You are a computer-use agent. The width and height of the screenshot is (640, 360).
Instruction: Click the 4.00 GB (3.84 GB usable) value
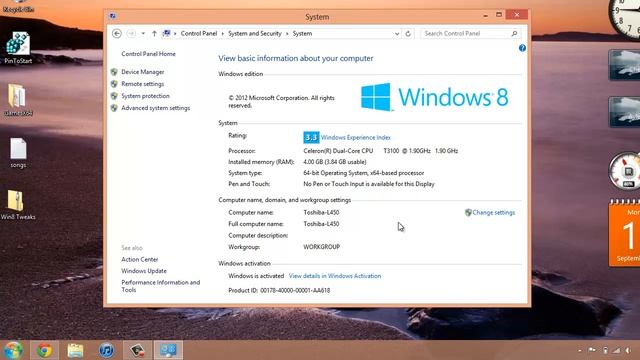pyautogui.click(x=335, y=162)
